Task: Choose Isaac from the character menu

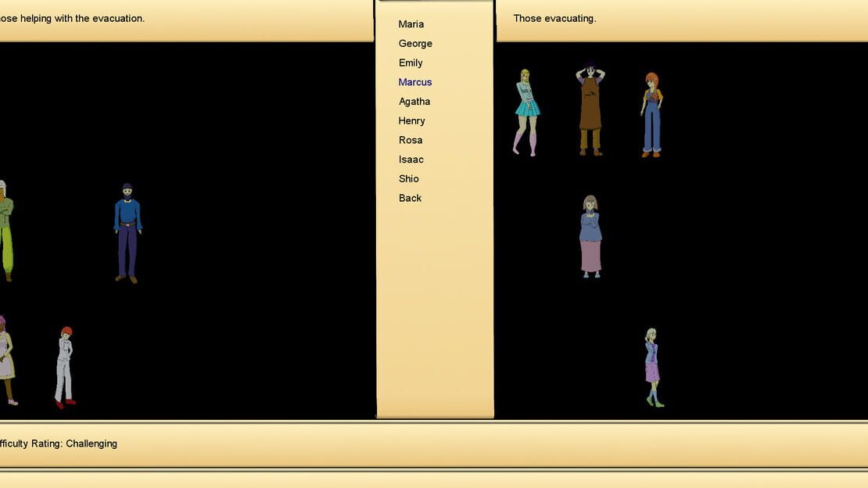Action: click(x=411, y=160)
